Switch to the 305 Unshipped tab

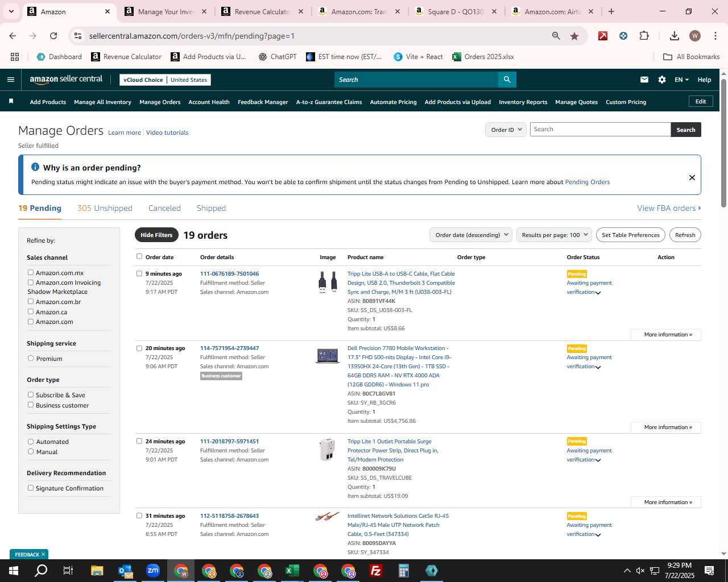[105, 208]
